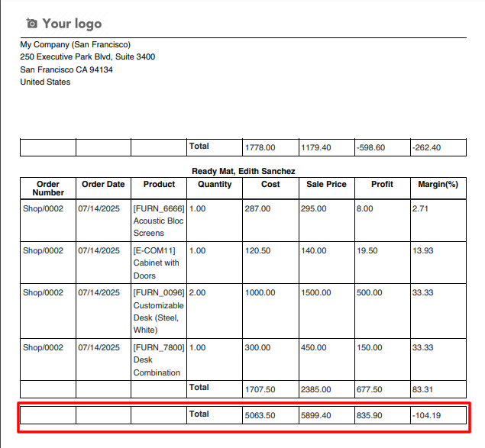Click the 'Order Number' column header
485x448 pixels.
[x=48, y=189]
